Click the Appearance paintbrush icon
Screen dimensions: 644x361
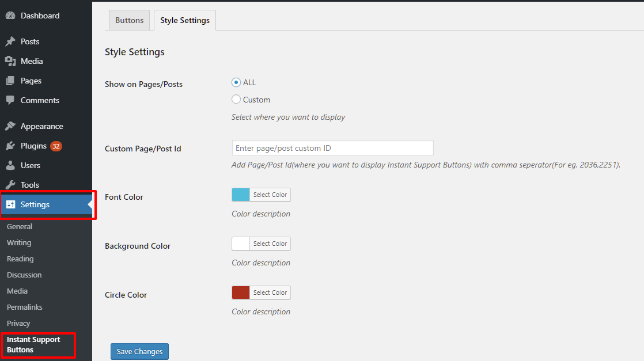[10, 126]
